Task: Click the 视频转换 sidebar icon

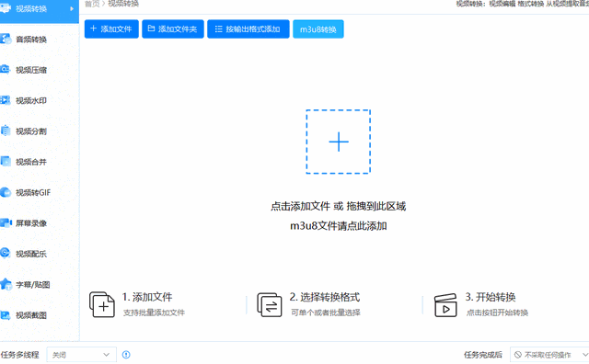Action: (x=5, y=8)
